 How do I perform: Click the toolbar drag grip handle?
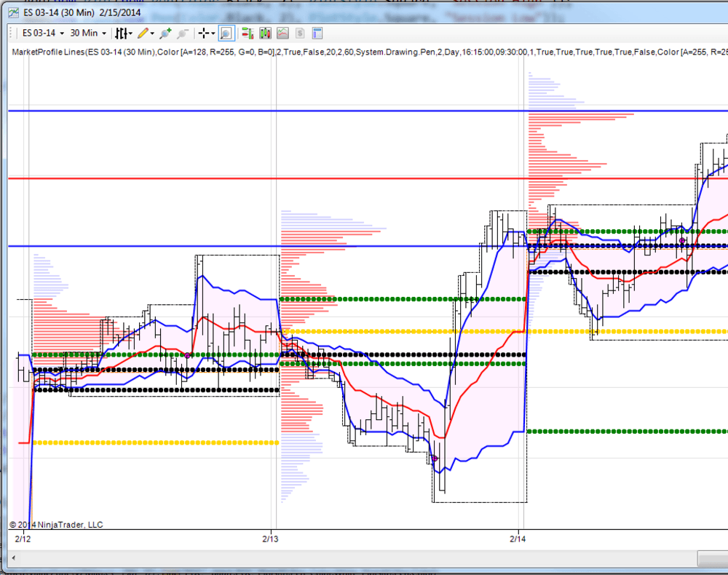(12, 33)
